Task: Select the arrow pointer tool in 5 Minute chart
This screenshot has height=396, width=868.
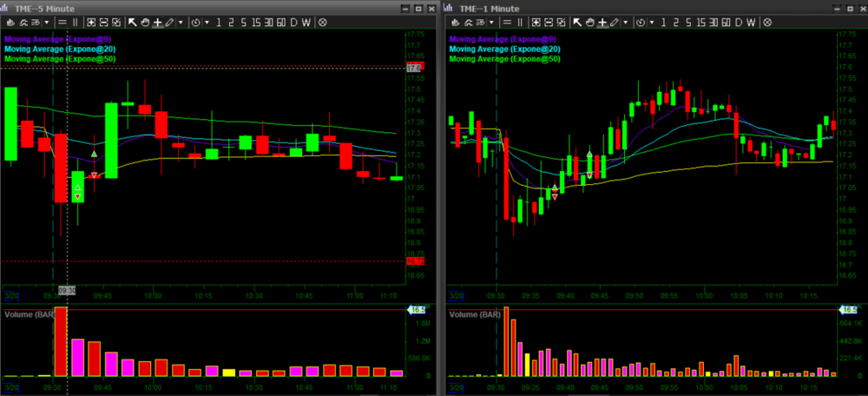Action: click(x=133, y=22)
